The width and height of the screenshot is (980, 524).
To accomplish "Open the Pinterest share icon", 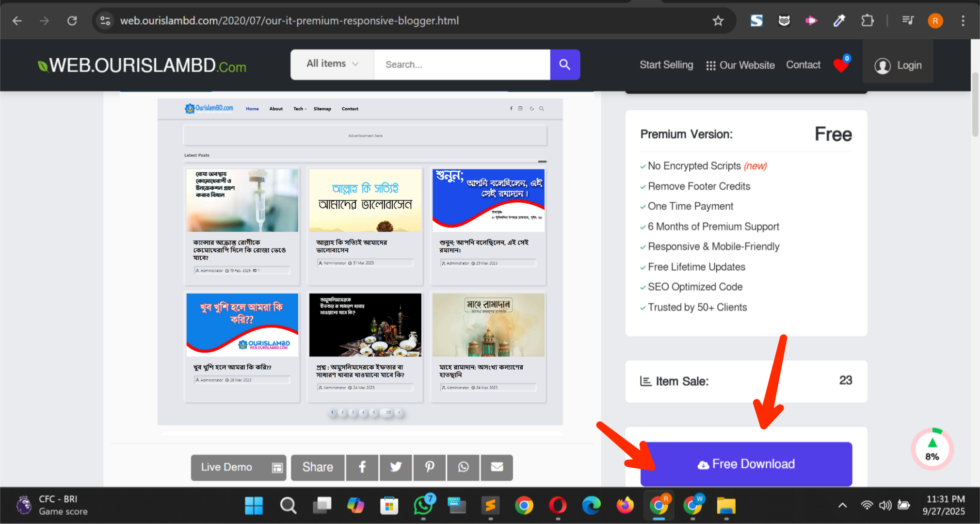I will coord(429,467).
